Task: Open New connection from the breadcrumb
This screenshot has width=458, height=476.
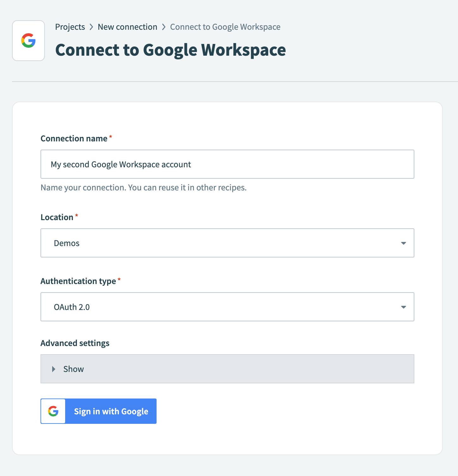Action: [127, 27]
